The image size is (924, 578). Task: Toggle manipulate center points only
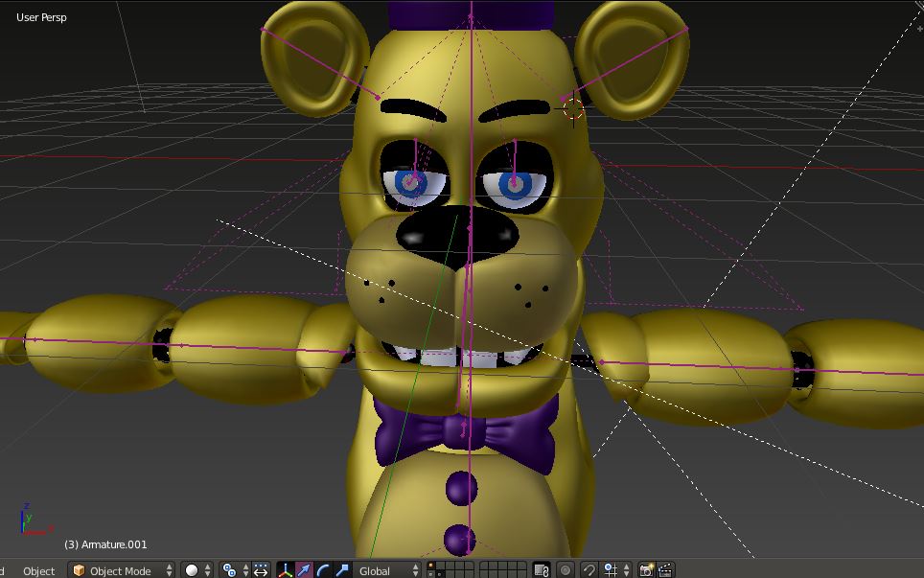tap(261, 570)
